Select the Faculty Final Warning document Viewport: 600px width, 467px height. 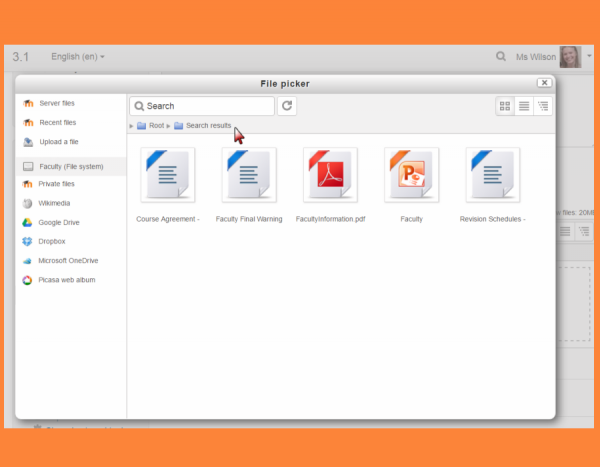pos(249,175)
